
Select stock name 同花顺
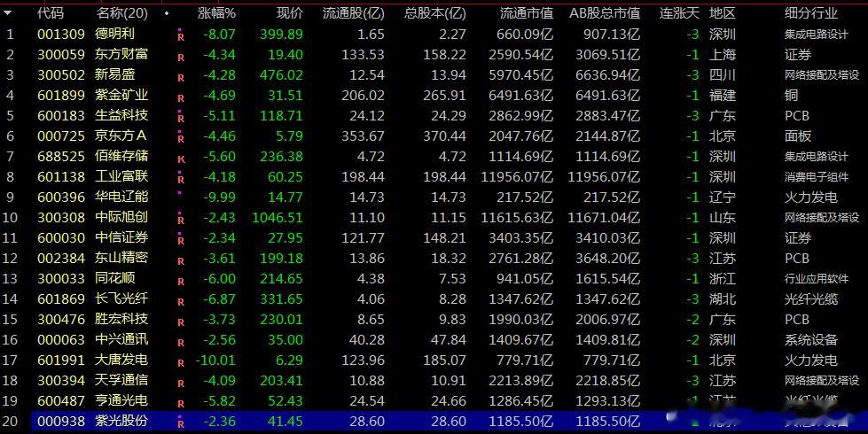coord(114,279)
